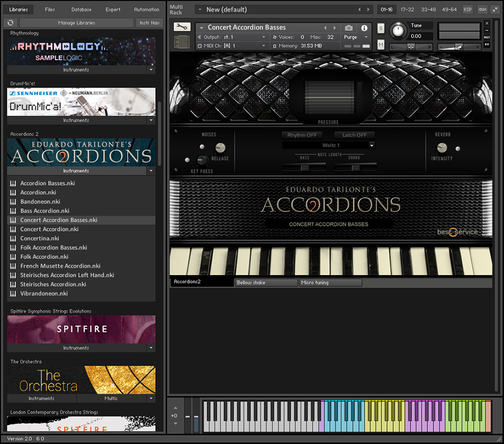
Task: Toggle the instrument PV button
Action: 487,45
